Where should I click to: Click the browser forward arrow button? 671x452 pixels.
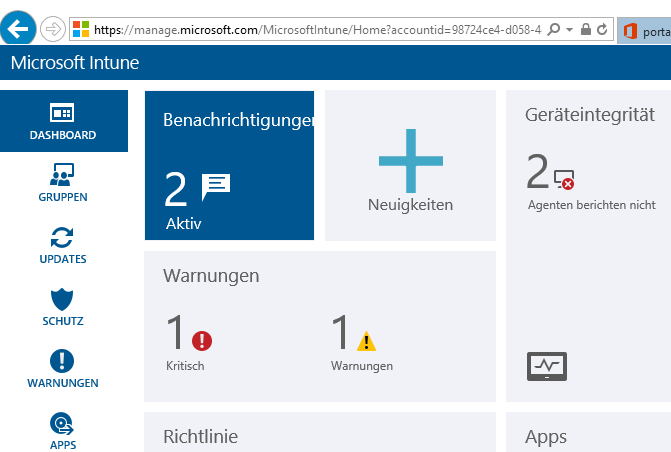[x=53, y=29]
